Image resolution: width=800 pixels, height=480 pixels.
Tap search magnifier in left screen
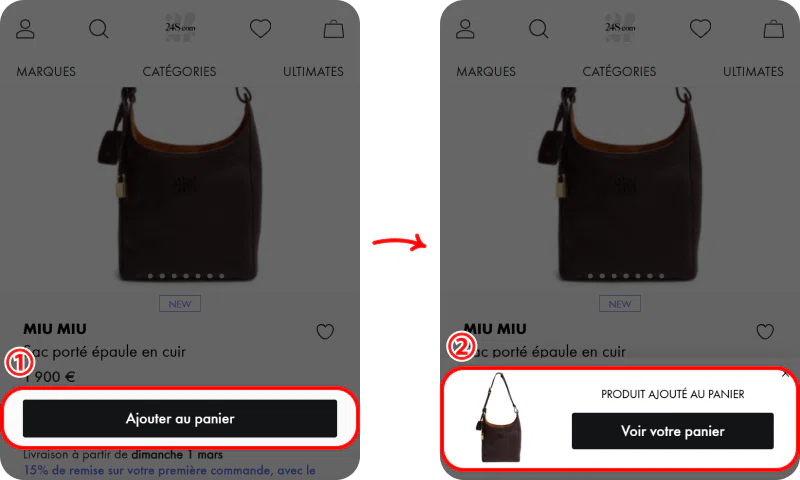click(98, 29)
